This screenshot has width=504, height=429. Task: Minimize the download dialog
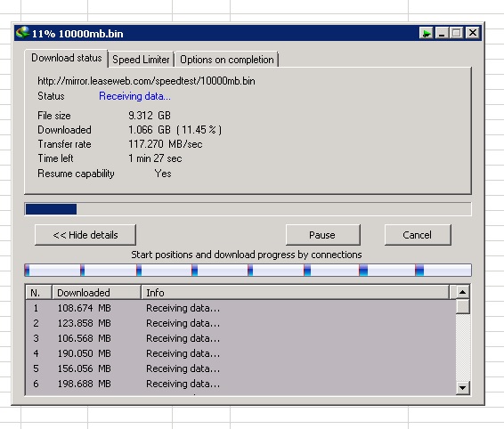point(442,33)
